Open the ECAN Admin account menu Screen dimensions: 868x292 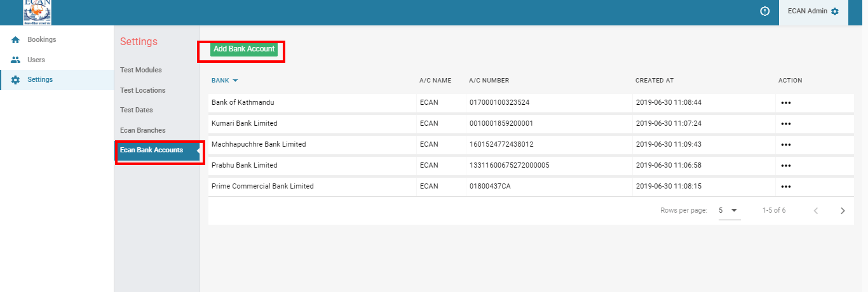813,12
